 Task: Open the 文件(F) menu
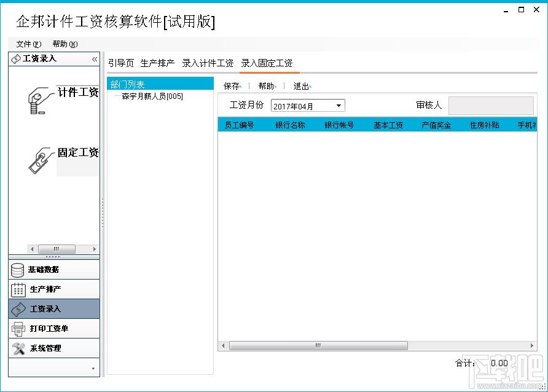(x=27, y=44)
